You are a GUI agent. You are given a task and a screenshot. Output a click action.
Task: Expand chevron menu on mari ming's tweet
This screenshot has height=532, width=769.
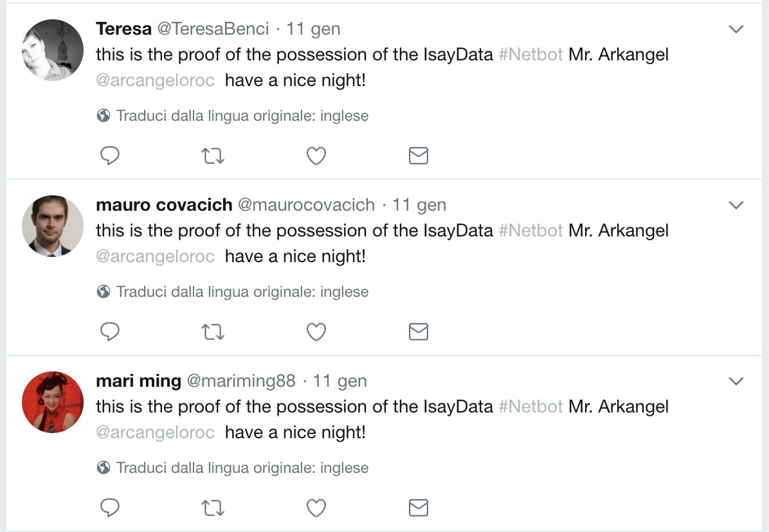(x=736, y=380)
